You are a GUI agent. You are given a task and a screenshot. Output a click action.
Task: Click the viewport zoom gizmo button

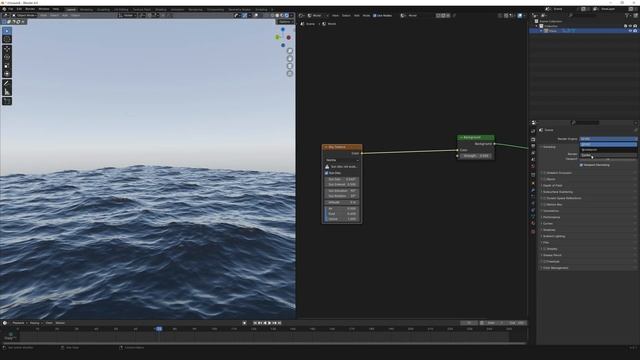290,51
